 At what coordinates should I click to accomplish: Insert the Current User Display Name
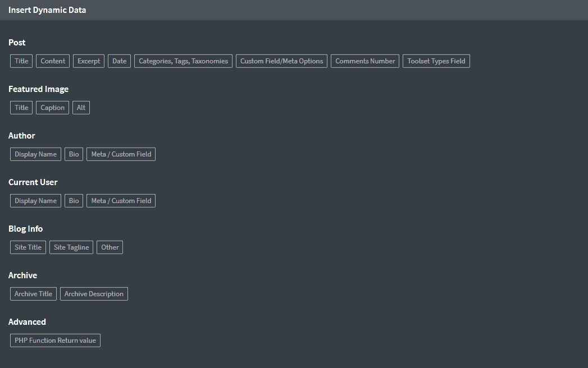(35, 200)
